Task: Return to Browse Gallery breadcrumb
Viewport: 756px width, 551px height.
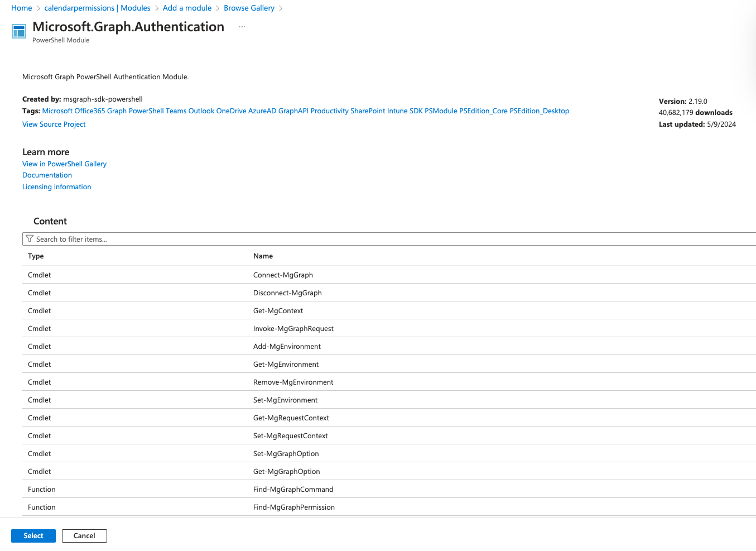Action: tap(249, 8)
